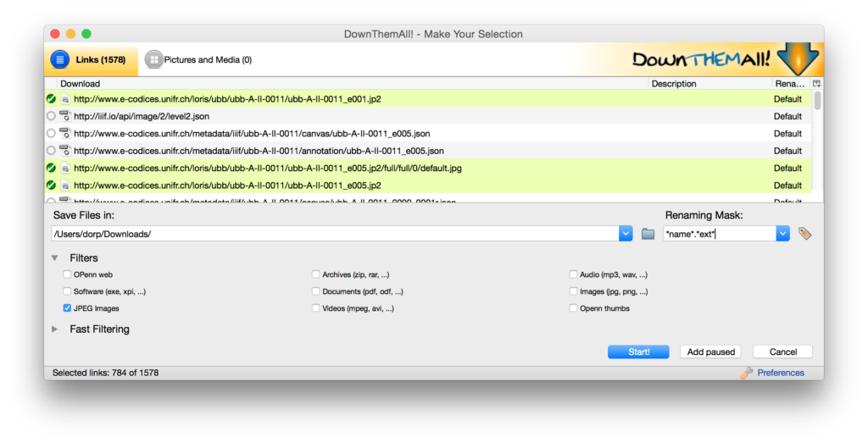The width and height of the screenshot is (868, 443).
Task: Click the Save Files in path field
Action: pyautogui.click(x=335, y=234)
